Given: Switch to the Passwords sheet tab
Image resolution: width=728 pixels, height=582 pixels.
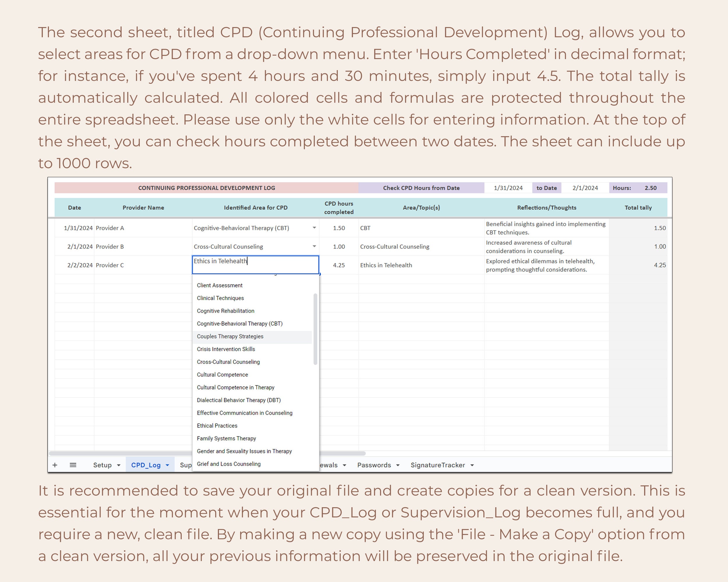Looking at the screenshot, I should pyautogui.click(x=374, y=465).
